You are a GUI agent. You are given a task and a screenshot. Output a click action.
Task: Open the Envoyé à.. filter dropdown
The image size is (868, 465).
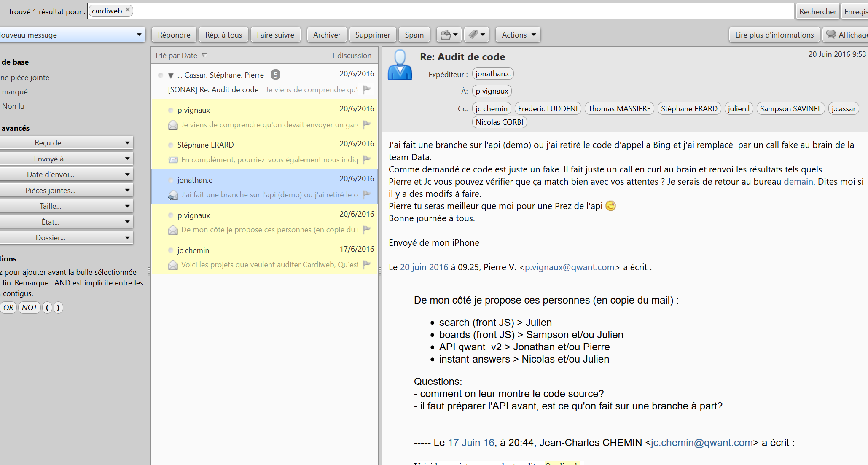coord(66,159)
